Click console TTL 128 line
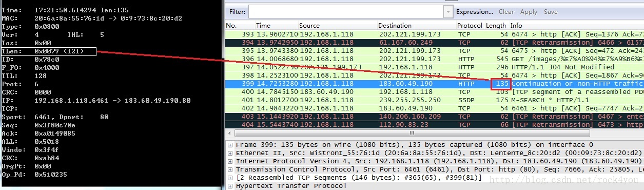Screen dimensions: 644x190 pyautogui.click(x=24, y=76)
